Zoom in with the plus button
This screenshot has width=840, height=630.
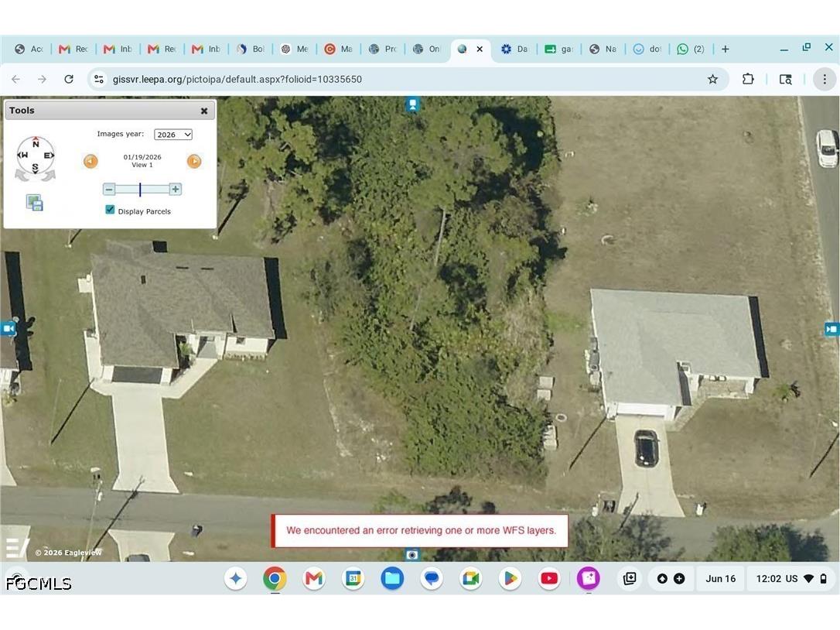coord(175,190)
